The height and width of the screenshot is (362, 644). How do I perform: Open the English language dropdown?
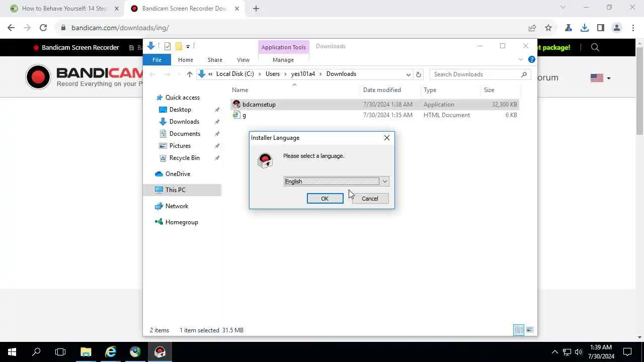336,182
